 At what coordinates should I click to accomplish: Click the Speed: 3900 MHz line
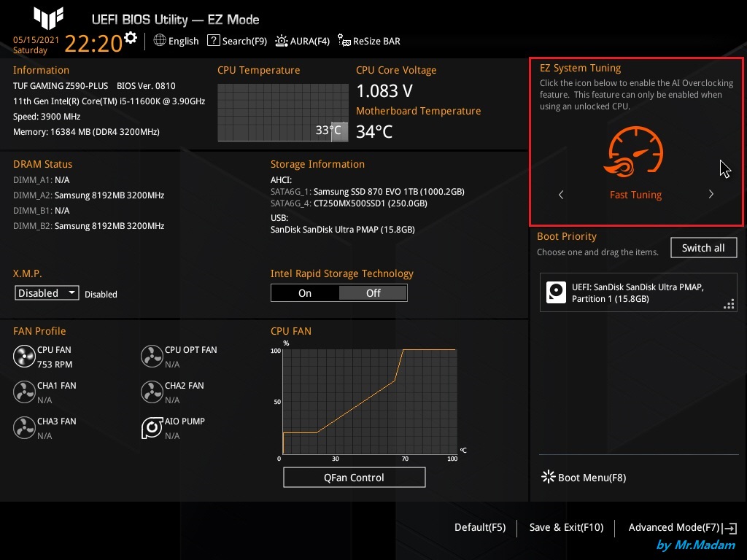(47, 116)
